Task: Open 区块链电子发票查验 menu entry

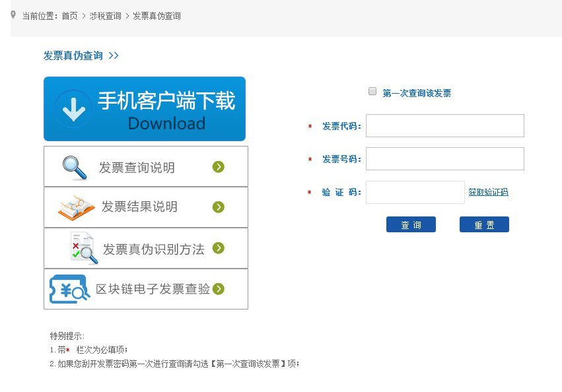Action: (146, 289)
